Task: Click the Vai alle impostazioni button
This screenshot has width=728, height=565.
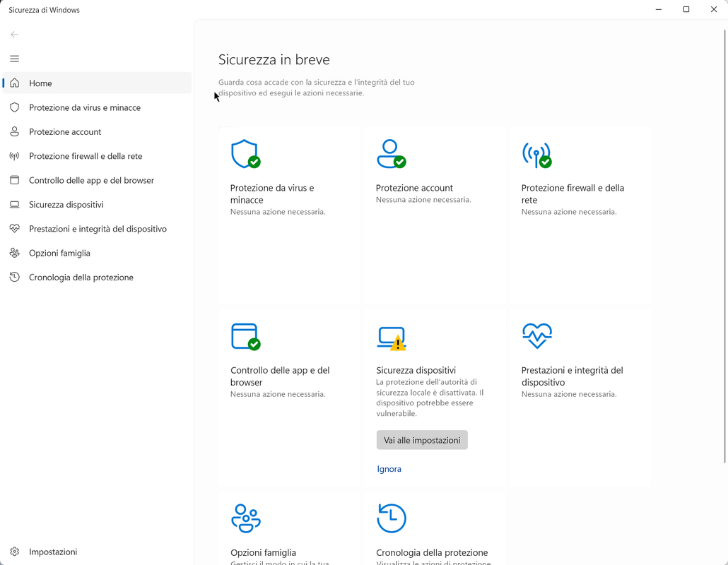Action: click(422, 440)
